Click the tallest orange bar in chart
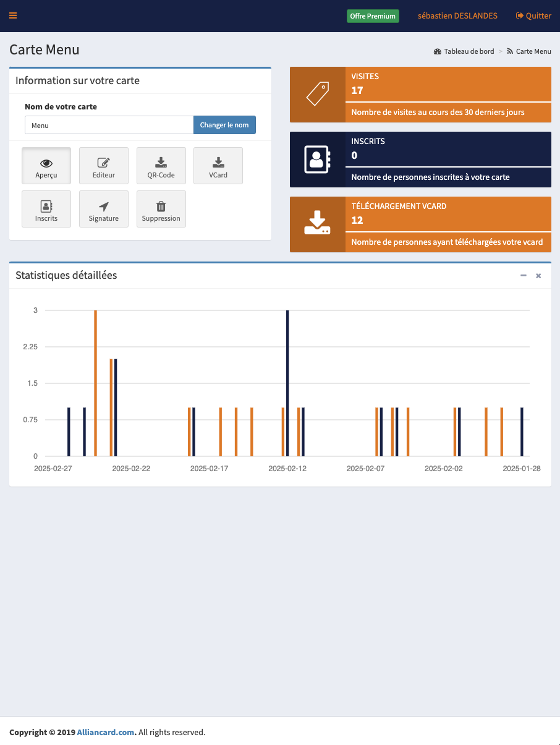The width and height of the screenshot is (560, 745). (x=95, y=383)
